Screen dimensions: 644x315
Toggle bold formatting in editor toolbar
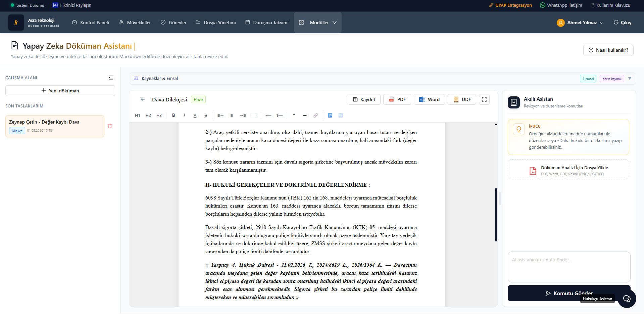tap(174, 116)
